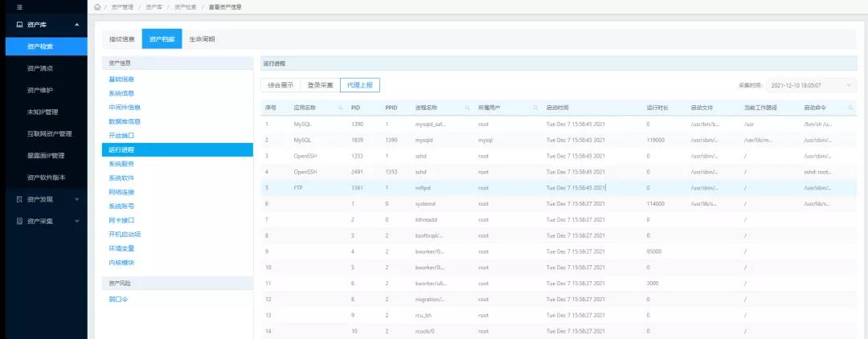Search by 进程名称 column magnifier icon
The height and width of the screenshot is (339, 868).
click(x=468, y=108)
